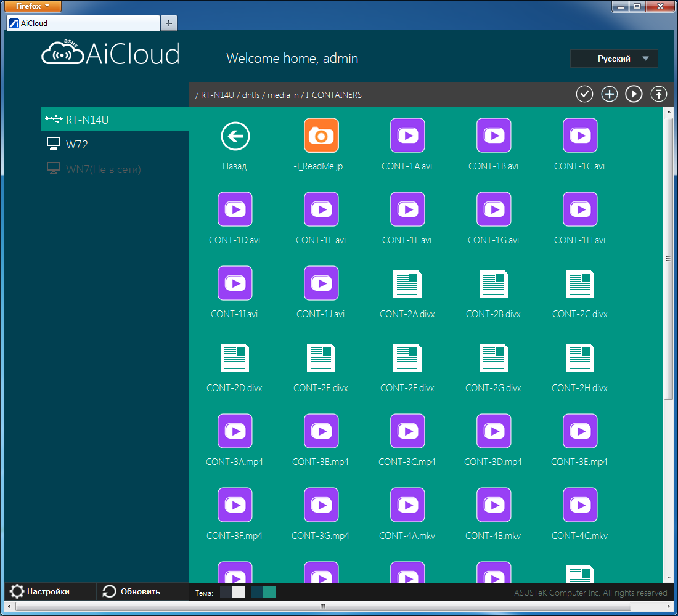This screenshot has width=678, height=616.
Task: Open the CONT-4C.mkv video icon
Action: point(580,505)
